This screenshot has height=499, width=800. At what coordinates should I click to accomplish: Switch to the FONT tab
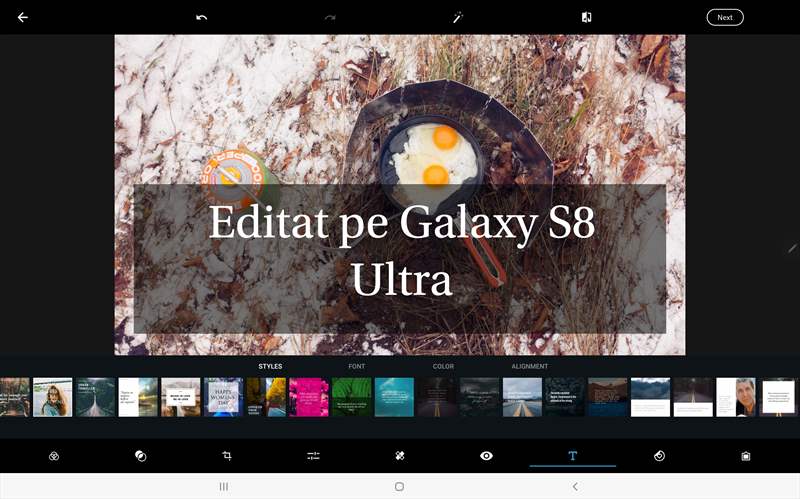[x=357, y=366]
